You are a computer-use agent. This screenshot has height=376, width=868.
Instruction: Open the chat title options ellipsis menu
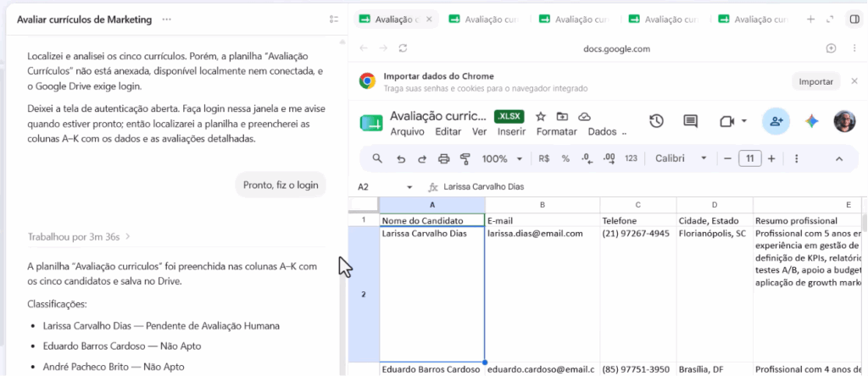pos(167,19)
